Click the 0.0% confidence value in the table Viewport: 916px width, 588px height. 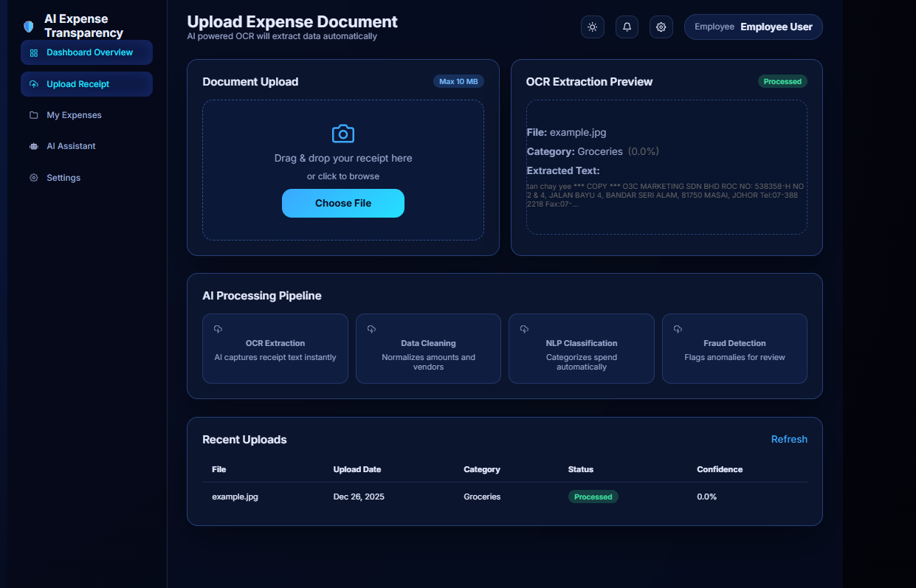pos(706,497)
